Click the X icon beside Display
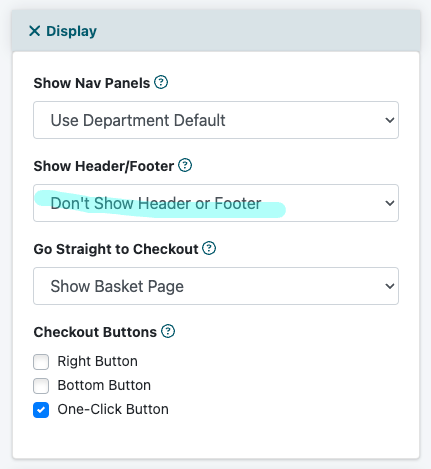The width and height of the screenshot is (431, 469). click(35, 31)
